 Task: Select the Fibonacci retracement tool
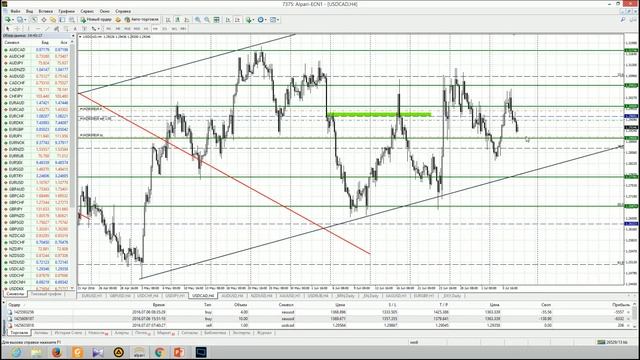point(67,29)
